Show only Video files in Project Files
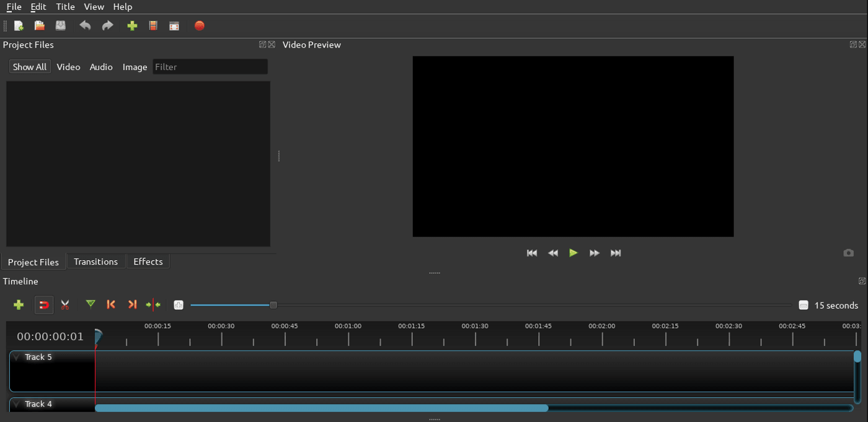 pos(68,67)
